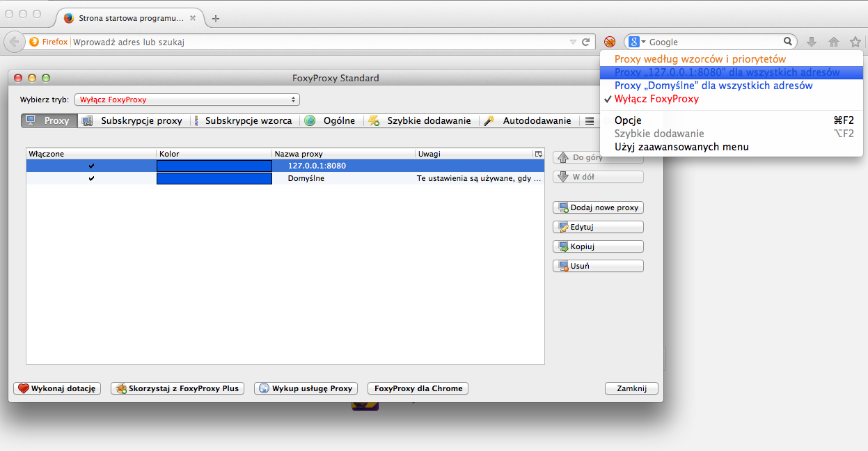Click Dodaj nowe proxy button
This screenshot has height=451, width=868.
(x=598, y=207)
